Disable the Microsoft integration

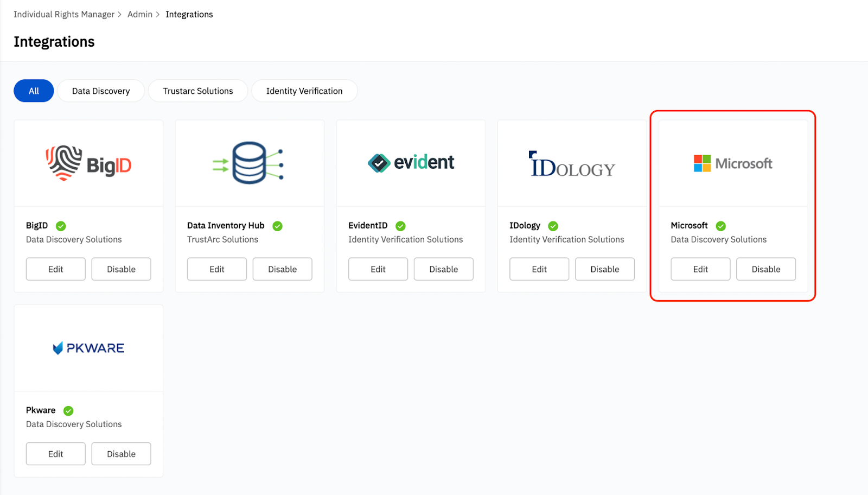point(766,269)
